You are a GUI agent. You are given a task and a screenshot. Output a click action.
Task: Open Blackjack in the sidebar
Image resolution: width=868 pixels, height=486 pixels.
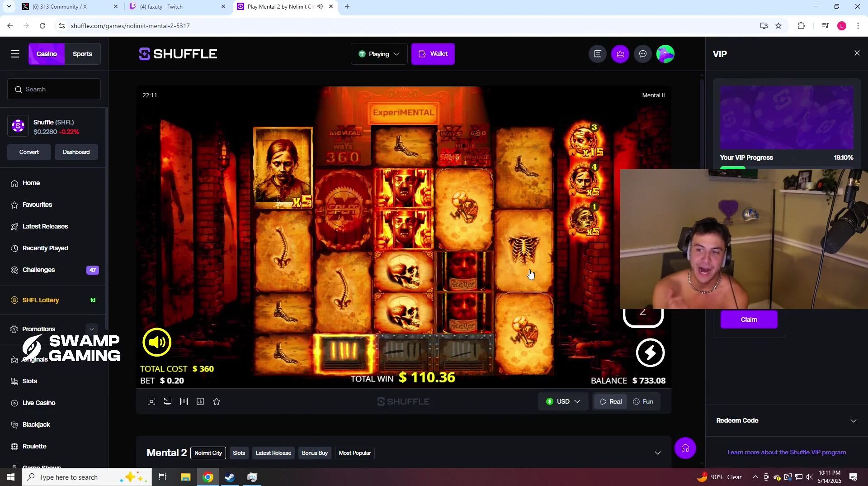point(36,424)
